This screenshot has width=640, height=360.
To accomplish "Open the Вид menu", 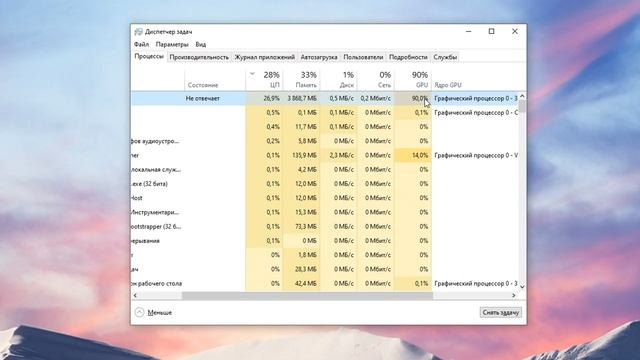I will pyautogui.click(x=200, y=44).
